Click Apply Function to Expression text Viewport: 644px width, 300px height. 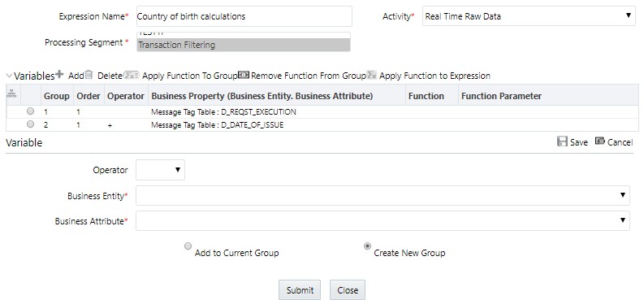click(x=434, y=76)
